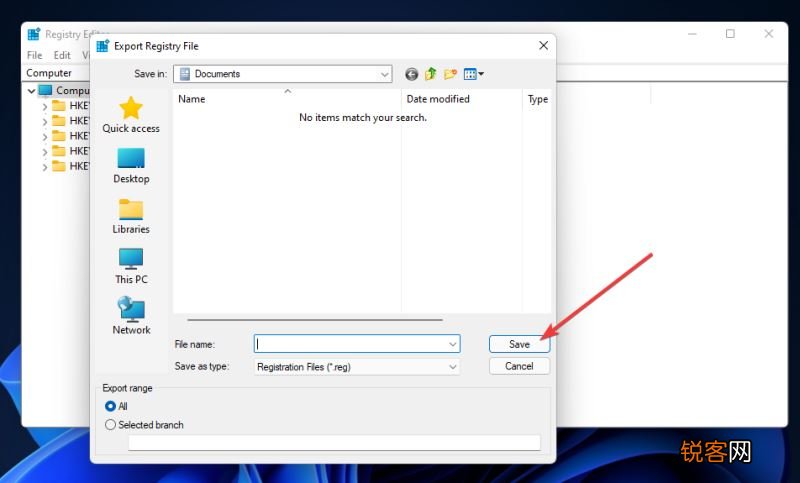
Task: Sort by the Date modified column
Action: tap(462, 99)
